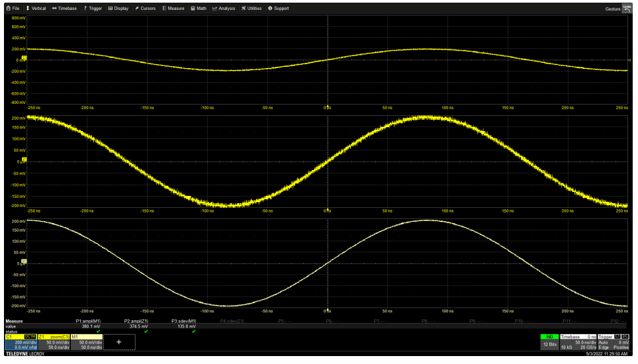Click the 374.5 mV measurement value
Image resolution: width=638 pixels, height=364 pixels.
[x=139, y=326]
